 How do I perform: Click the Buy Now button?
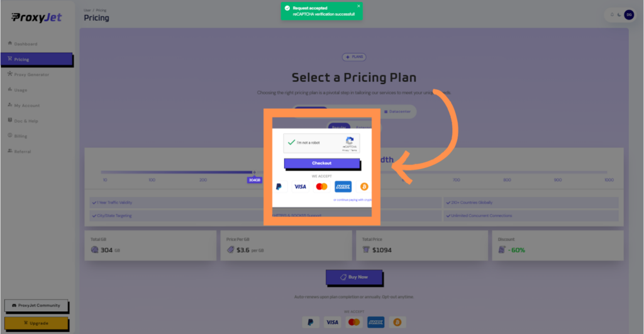pos(354,277)
